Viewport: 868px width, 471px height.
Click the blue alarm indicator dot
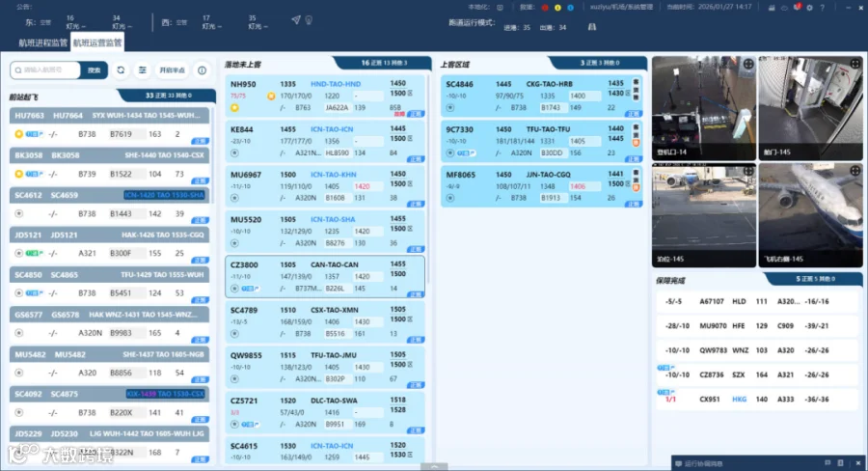570,7
